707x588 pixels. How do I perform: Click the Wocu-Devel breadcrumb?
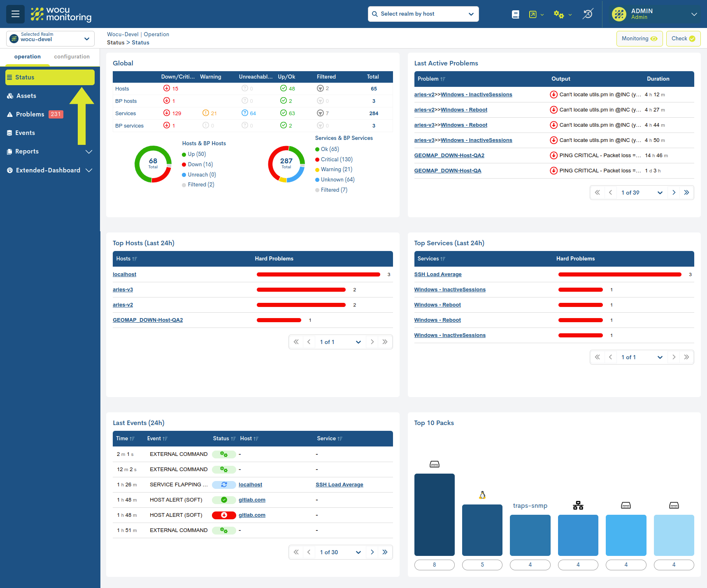click(x=123, y=35)
